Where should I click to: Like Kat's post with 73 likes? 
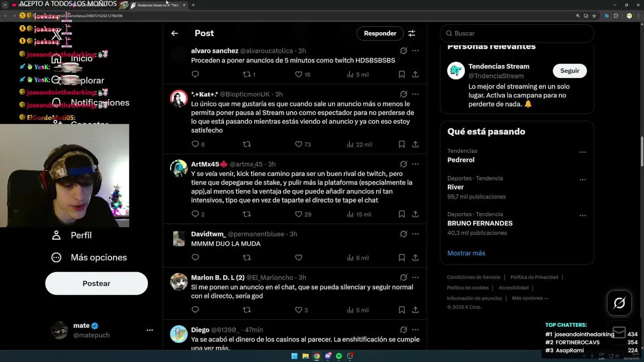298,144
